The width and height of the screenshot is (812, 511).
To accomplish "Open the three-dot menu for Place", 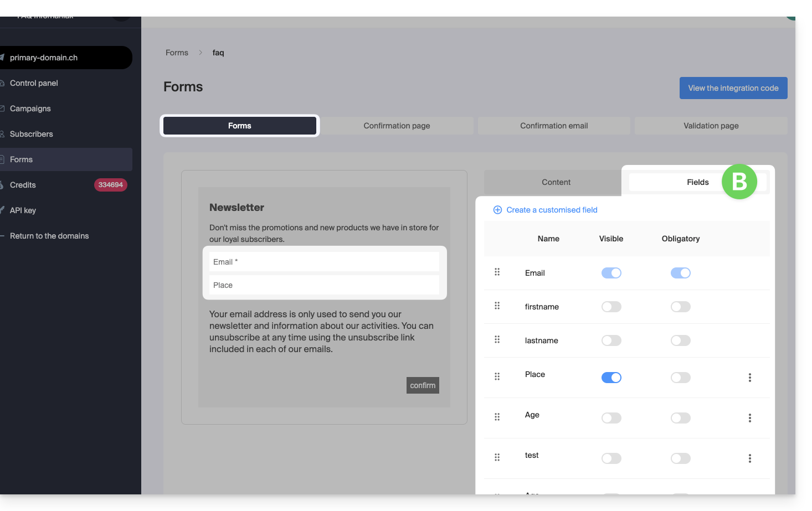I will click(749, 378).
